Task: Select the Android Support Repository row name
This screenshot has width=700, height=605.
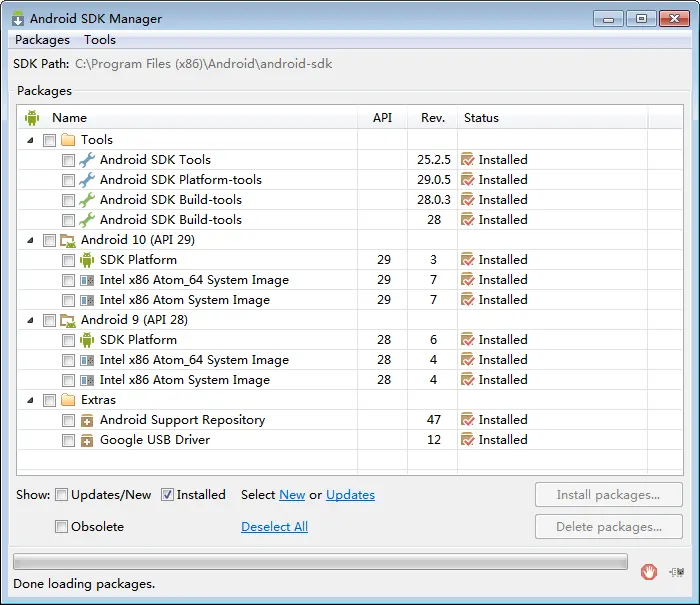Action: point(182,420)
